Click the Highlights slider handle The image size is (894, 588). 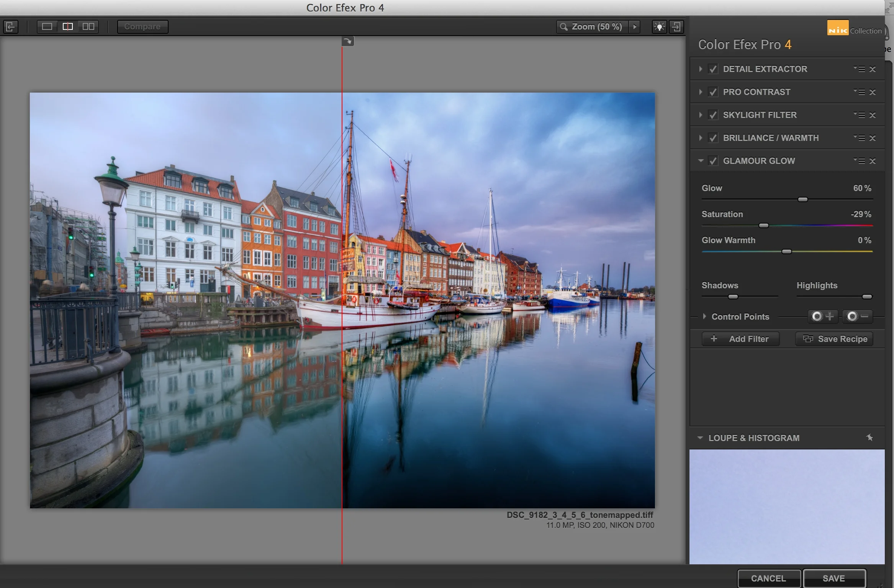867,297
